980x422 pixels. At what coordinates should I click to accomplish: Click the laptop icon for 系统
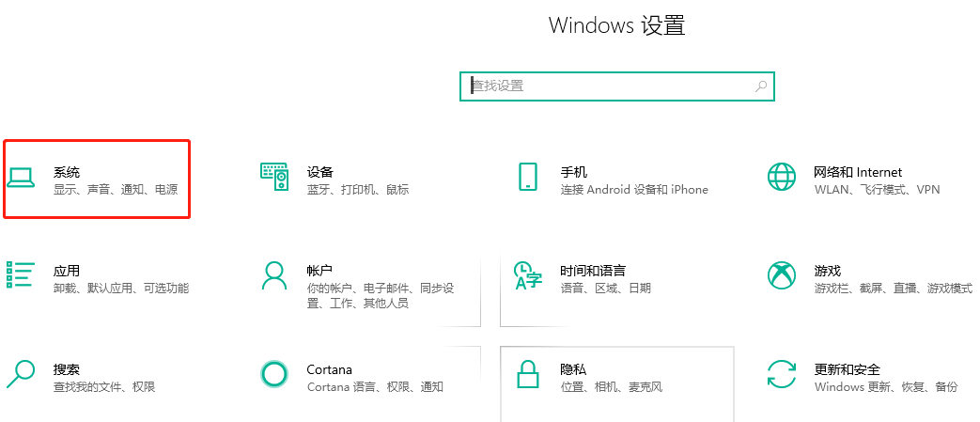coord(21,177)
